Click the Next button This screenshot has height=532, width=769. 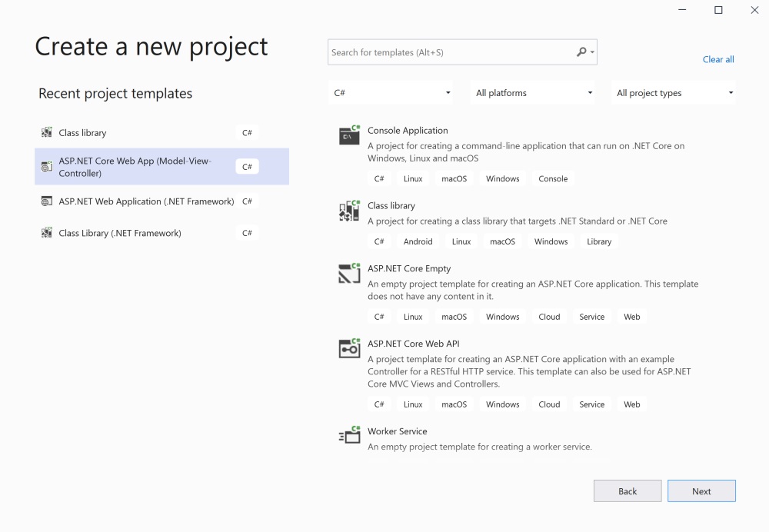(x=701, y=490)
